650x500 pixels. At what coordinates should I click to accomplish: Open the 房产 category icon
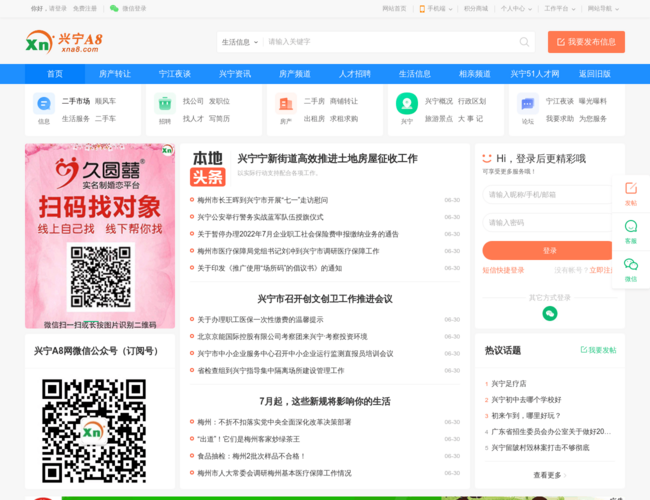(x=286, y=103)
